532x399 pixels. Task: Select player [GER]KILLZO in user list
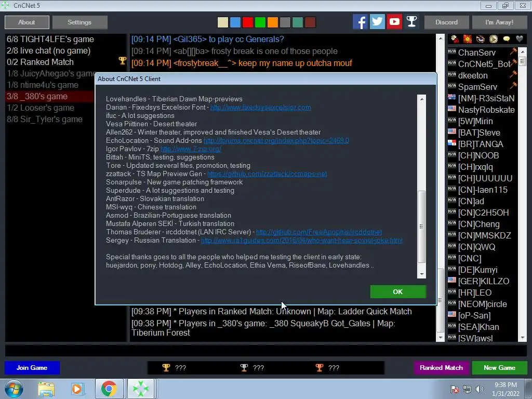click(484, 281)
